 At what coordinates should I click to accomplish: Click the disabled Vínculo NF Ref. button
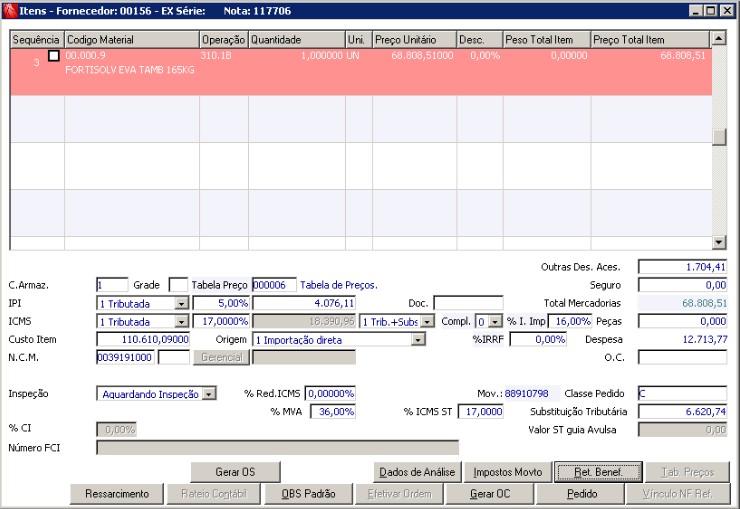pos(677,493)
